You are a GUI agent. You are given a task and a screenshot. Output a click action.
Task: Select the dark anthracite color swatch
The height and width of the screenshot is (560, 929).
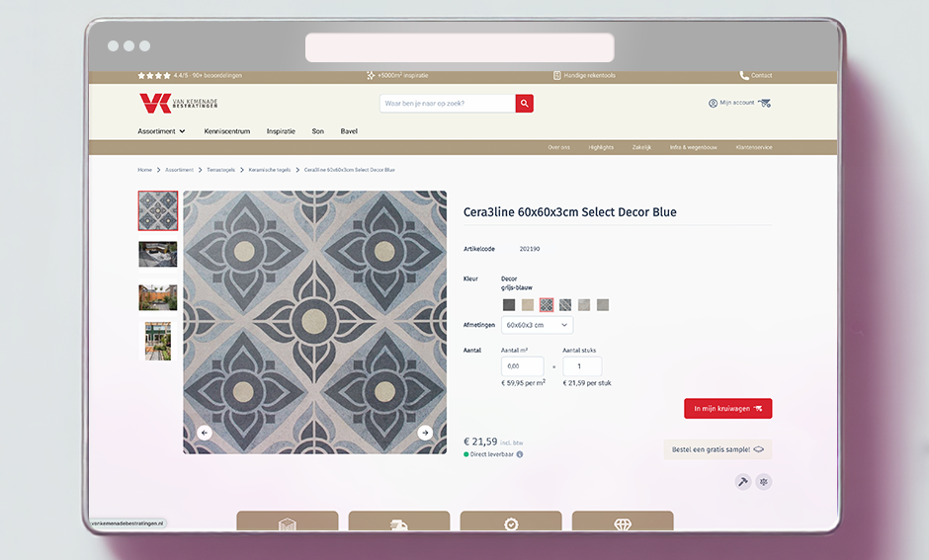[x=509, y=305]
